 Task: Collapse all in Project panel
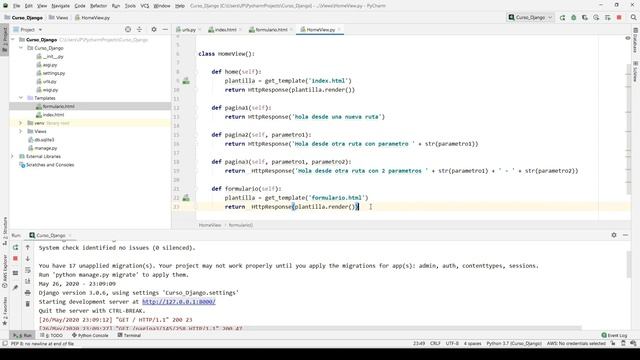(139, 29)
